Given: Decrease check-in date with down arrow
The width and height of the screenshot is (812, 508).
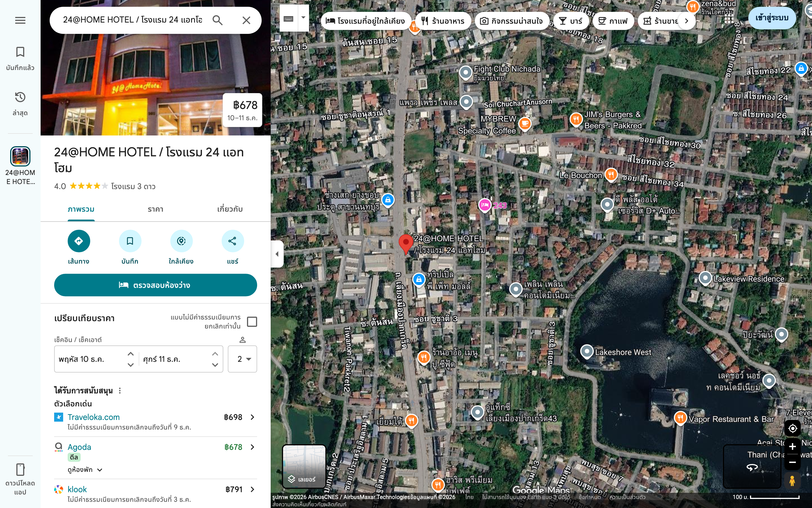Looking at the screenshot, I should (x=131, y=365).
